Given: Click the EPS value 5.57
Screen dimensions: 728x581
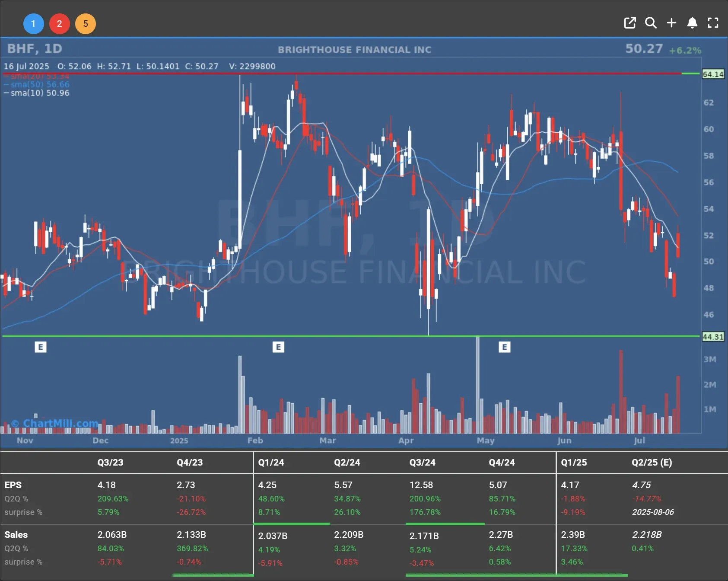Looking at the screenshot, I should [x=343, y=485].
